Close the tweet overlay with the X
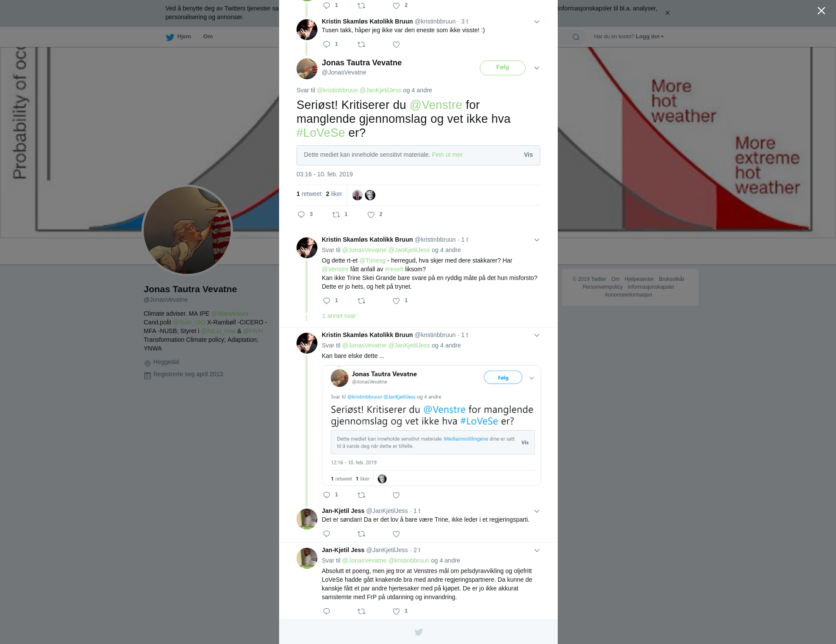Image resolution: width=836 pixels, height=644 pixels. click(x=821, y=11)
